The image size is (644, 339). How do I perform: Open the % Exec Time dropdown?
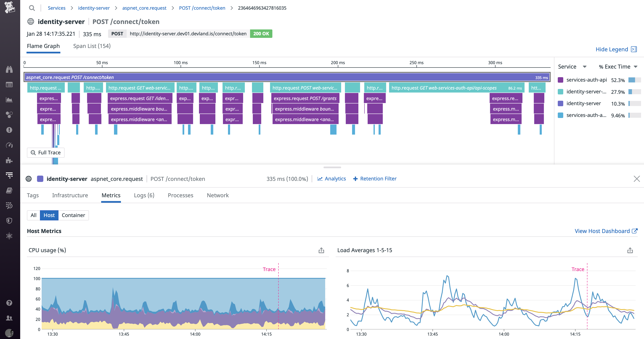(x=618, y=66)
